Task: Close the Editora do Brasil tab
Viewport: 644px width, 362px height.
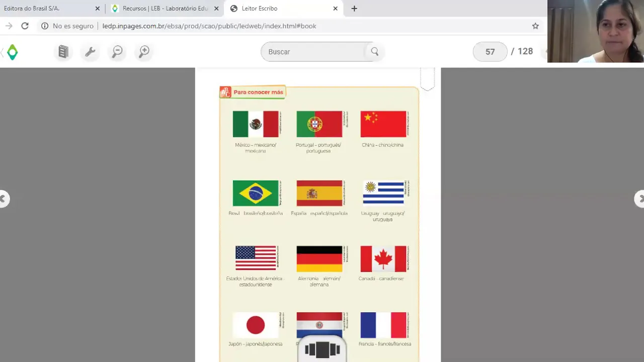Action: tap(98, 9)
